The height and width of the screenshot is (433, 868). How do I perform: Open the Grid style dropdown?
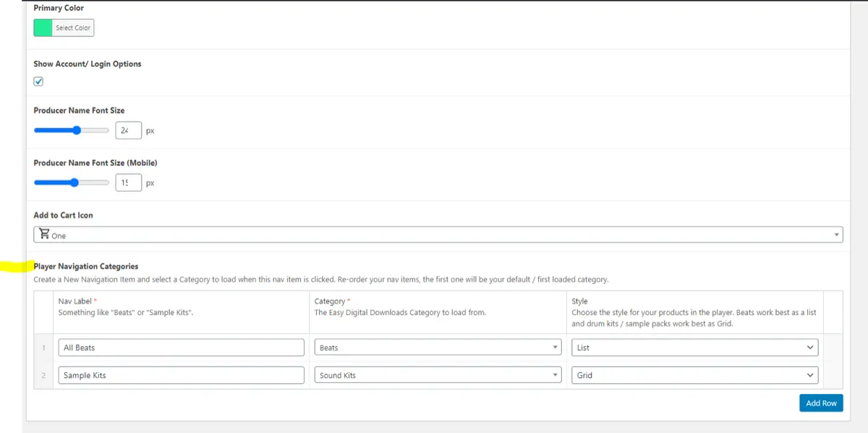695,375
